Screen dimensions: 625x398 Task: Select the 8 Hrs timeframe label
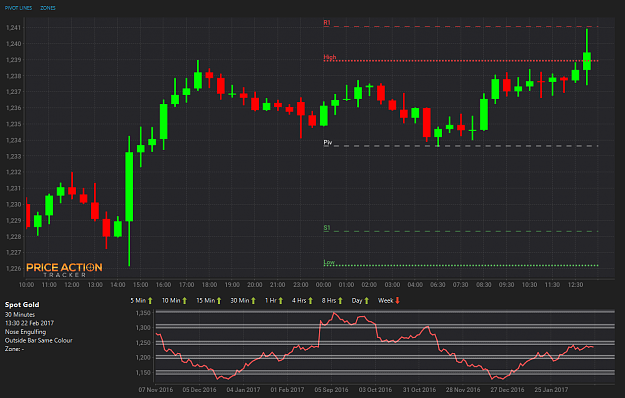click(329, 301)
